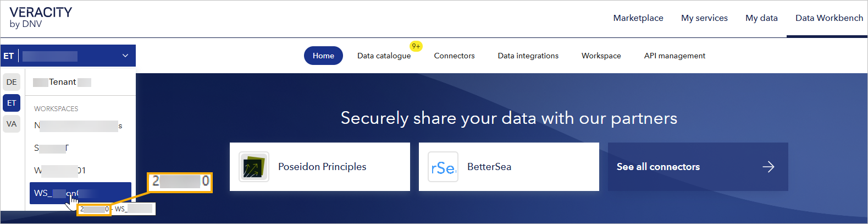Image resolution: width=868 pixels, height=224 pixels.
Task: Go to My services
Action: coord(704,18)
